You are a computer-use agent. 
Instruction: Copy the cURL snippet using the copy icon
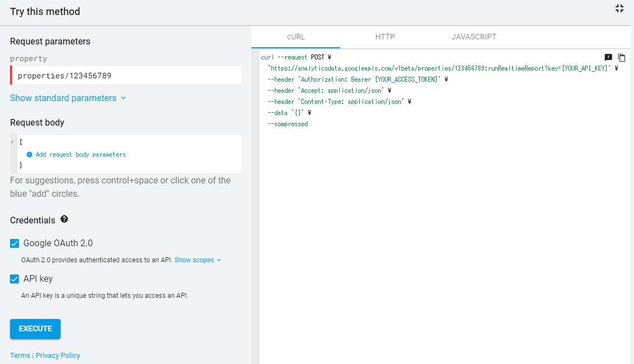click(x=621, y=57)
